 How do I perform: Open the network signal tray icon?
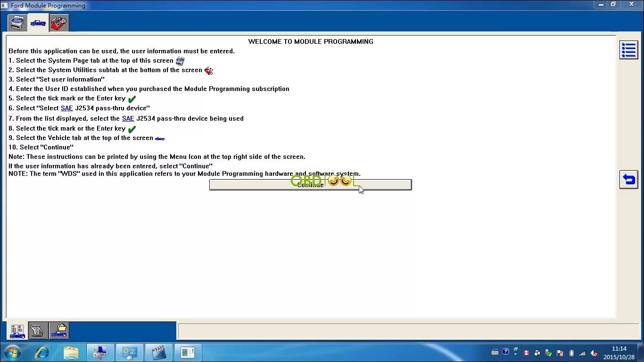583,353
